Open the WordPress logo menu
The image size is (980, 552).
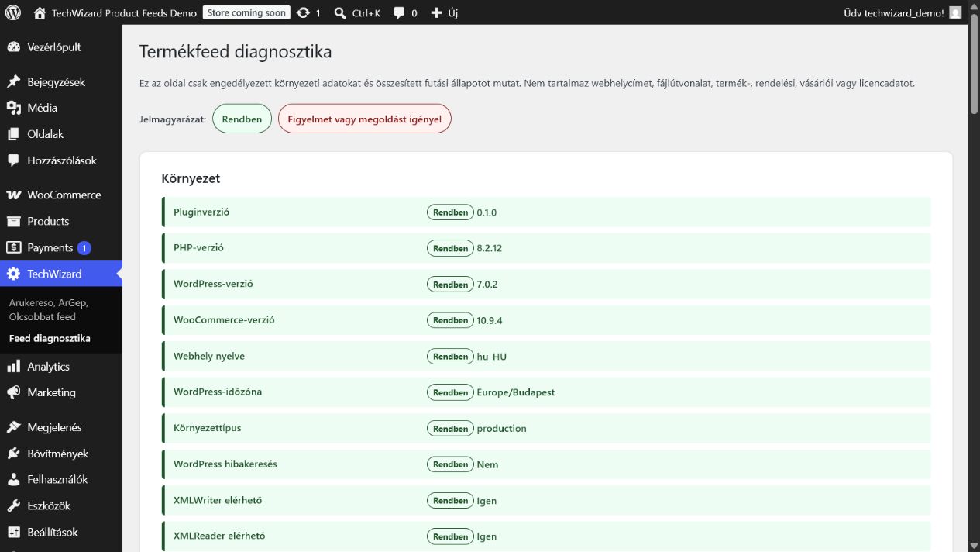(13, 12)
